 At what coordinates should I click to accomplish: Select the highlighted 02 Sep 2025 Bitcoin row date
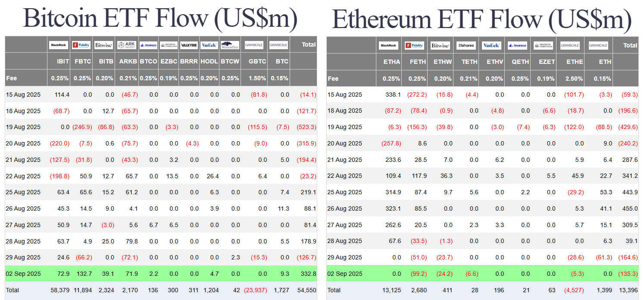point(23,274)
